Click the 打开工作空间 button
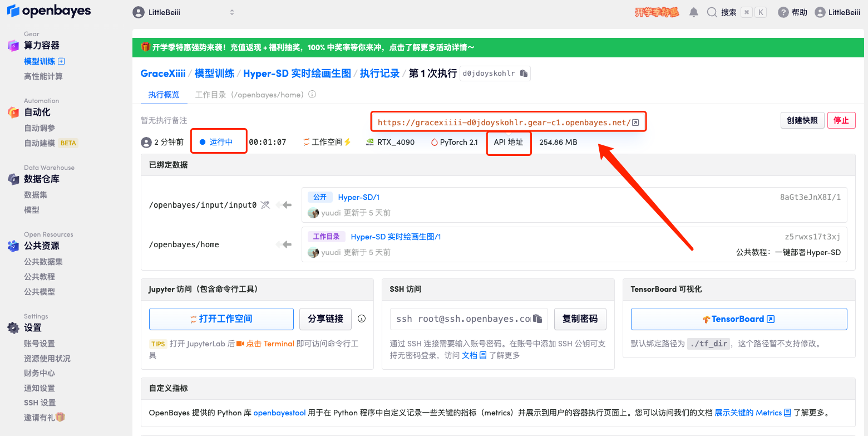 click(x=221, y=319)
